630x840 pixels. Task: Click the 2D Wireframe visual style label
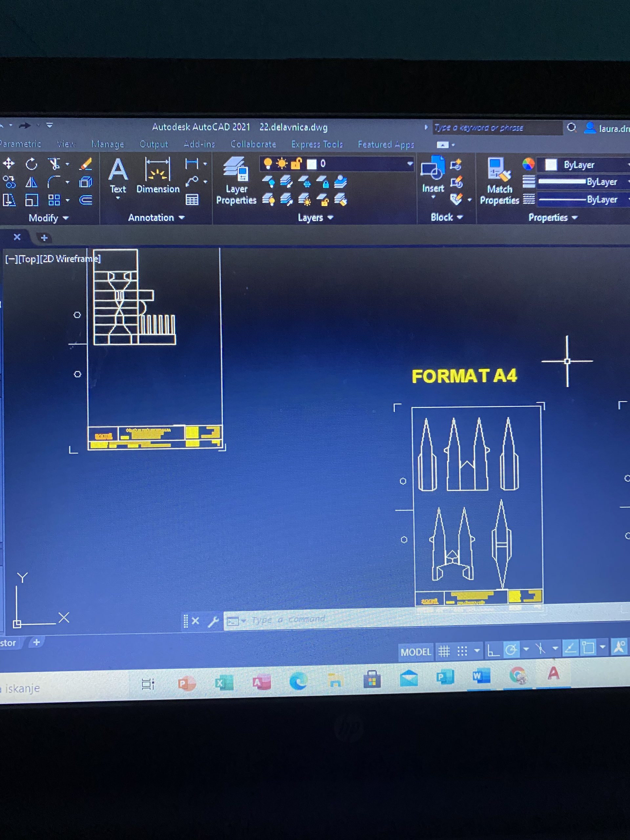70,259
